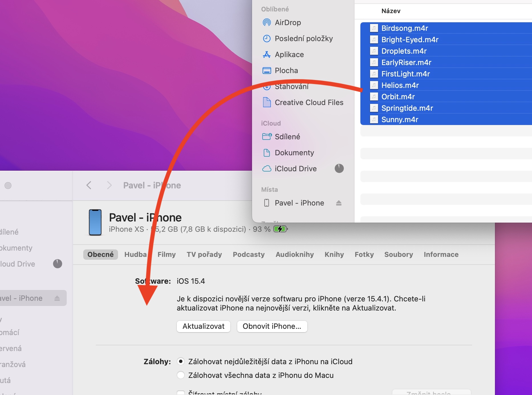Open the TV pořady tab

coord(204,254)
